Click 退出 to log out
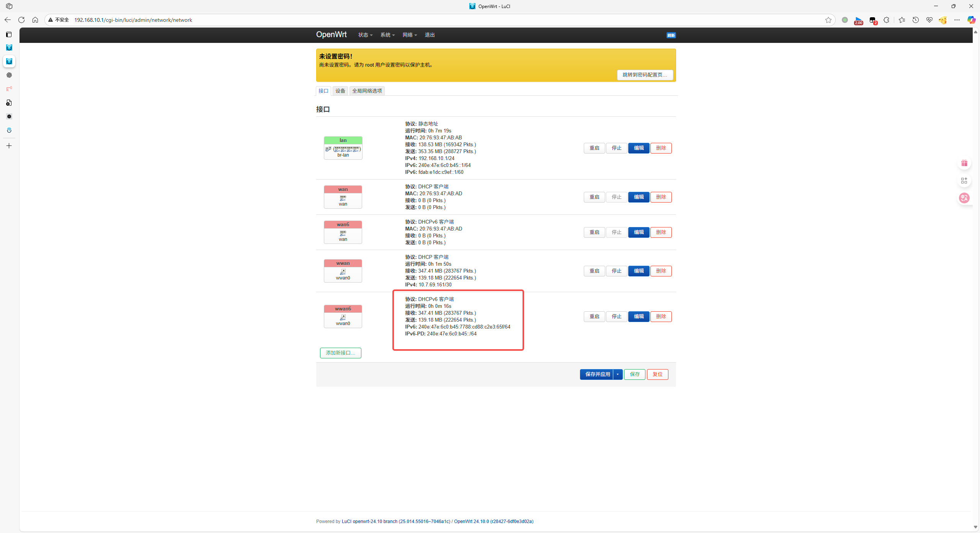The height and width of the screenshot is (533, 980). pyautogui.click(x=430, y=35)
